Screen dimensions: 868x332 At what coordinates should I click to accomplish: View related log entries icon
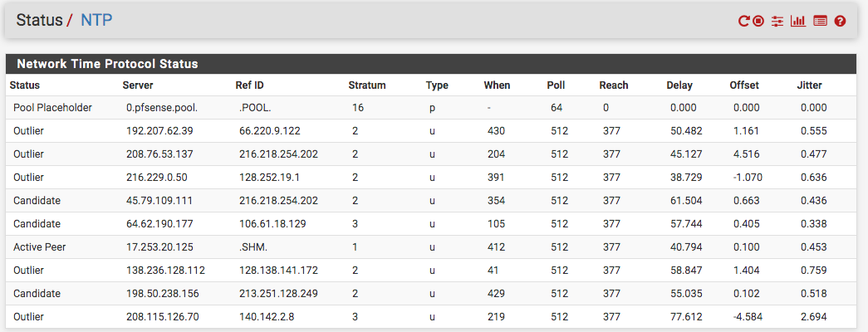click(820, 21)
